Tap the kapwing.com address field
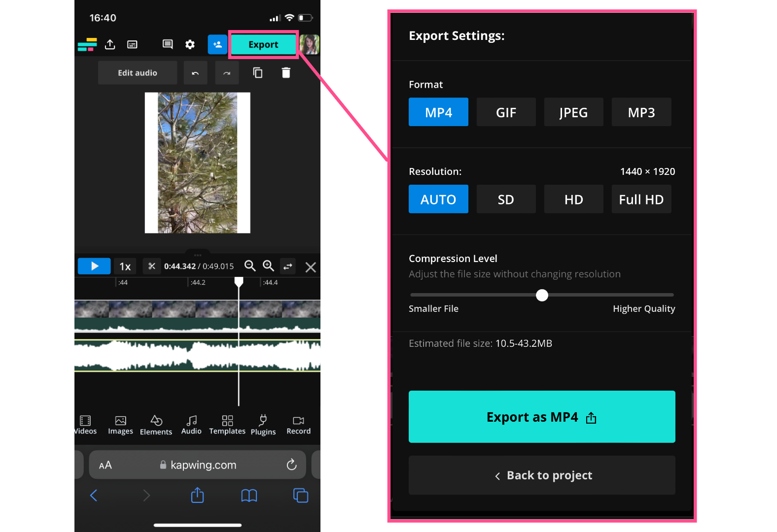 pyautogui.click(x=197, y=465)
